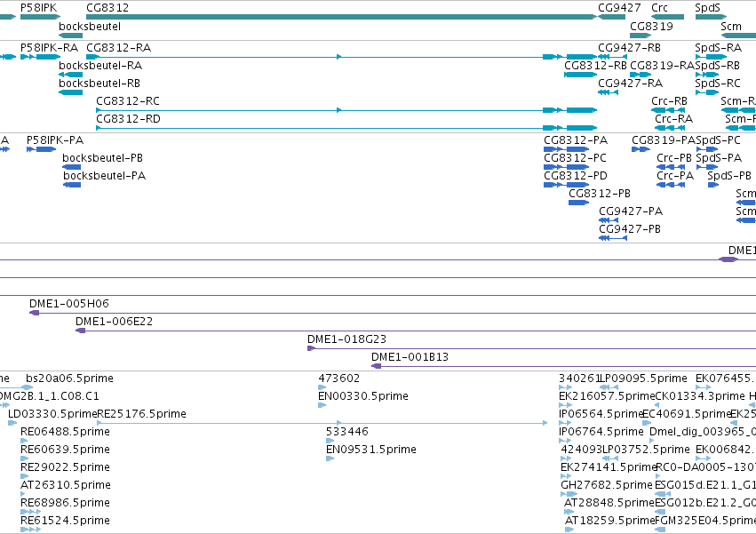Select the CG8312-RD transcript label

pos(128,119)
